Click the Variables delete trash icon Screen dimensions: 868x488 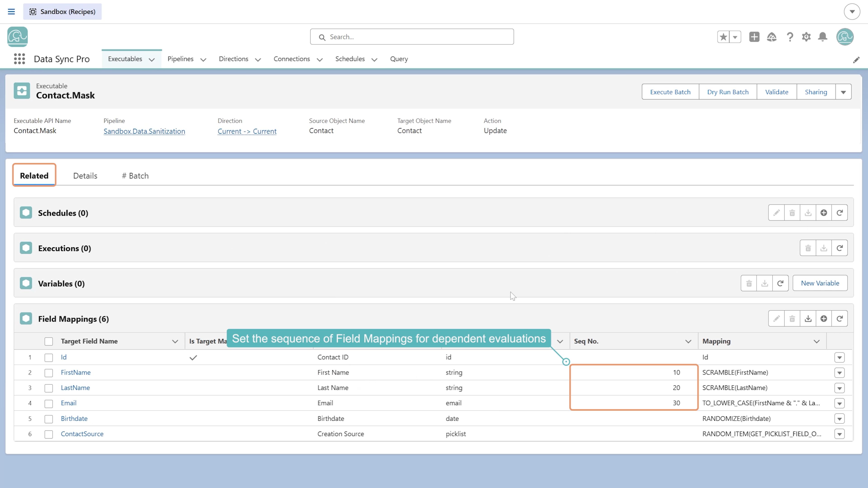[x=749, y=283]
